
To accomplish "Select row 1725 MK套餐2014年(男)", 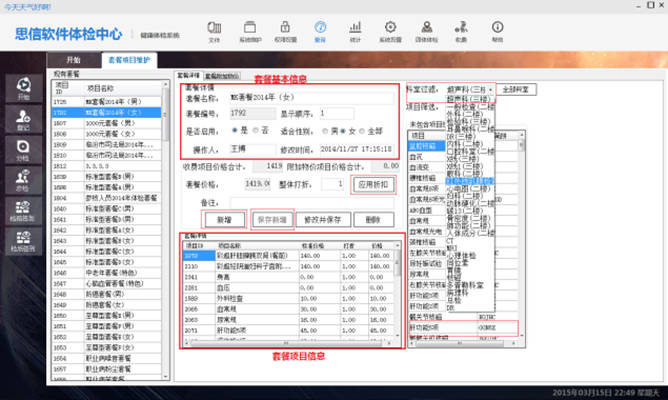I will tap(107, 102).
